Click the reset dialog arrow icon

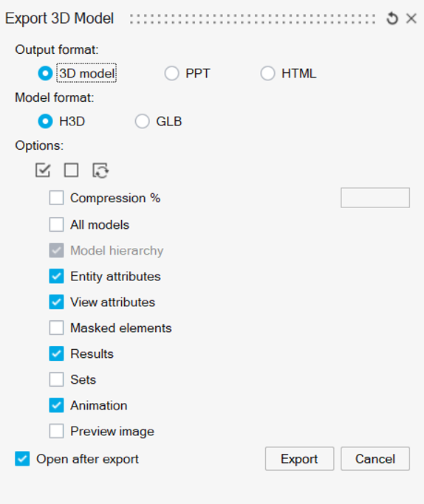392,18
